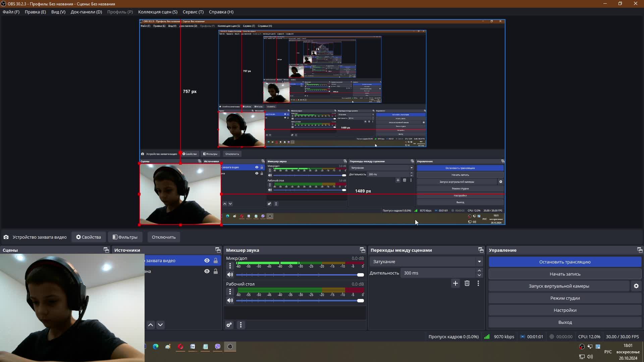Viewport: 644px width, 362px height.
Task: Click the Фильтры button
Action: [125, 237]
